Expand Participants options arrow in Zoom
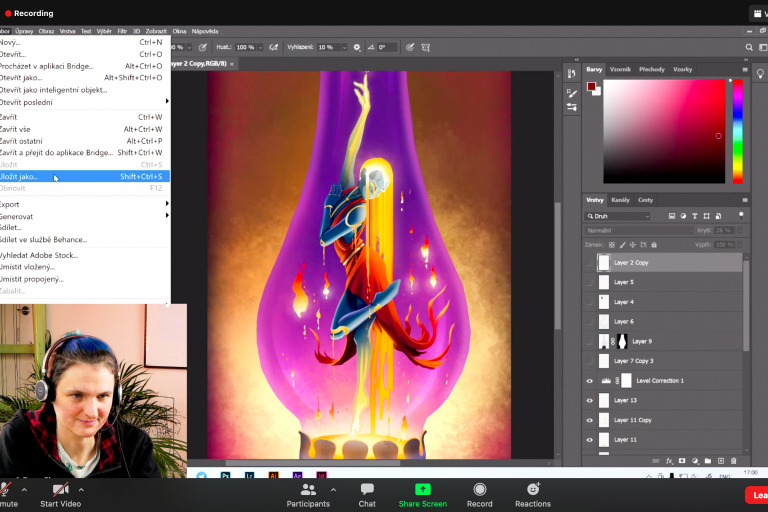The height and width of the screenshot is (512, 768). [x=333, y=490]
